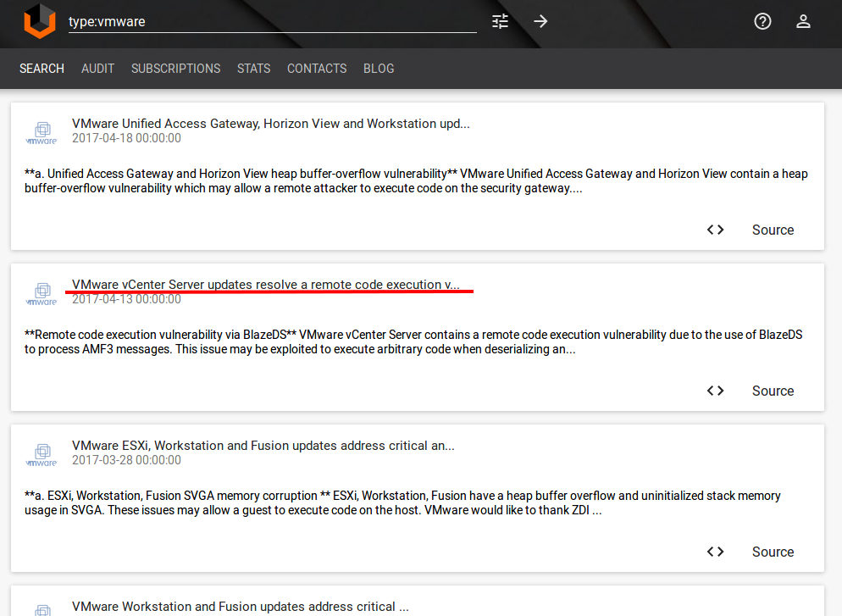Viewport: 842px width, 616px height.
Task: Open the Workstation and Fusion updates advisory title
Action: tap(240, 607)
